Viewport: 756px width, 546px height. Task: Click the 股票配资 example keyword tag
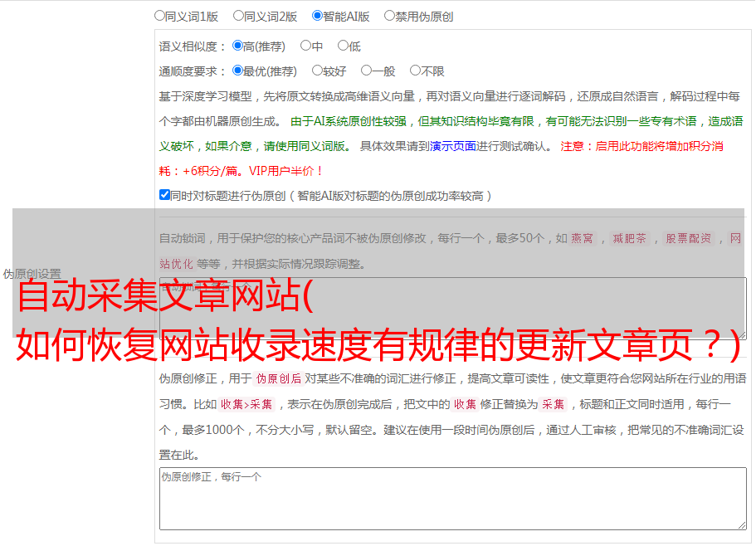(x=689, y=238)
